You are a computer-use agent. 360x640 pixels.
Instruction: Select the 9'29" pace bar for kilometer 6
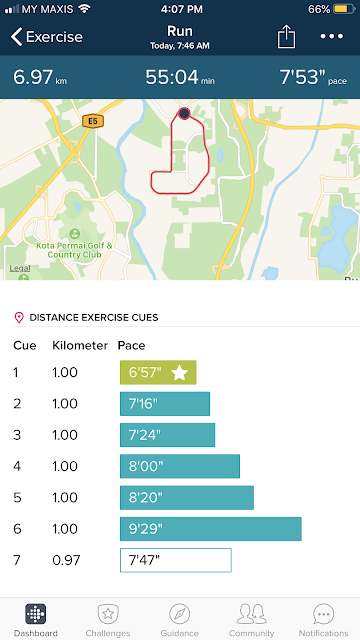click(211, 529)
